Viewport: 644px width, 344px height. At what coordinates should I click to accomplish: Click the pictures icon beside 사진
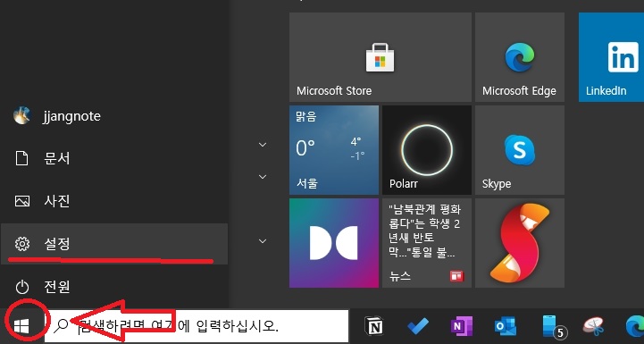coord(21,201)
